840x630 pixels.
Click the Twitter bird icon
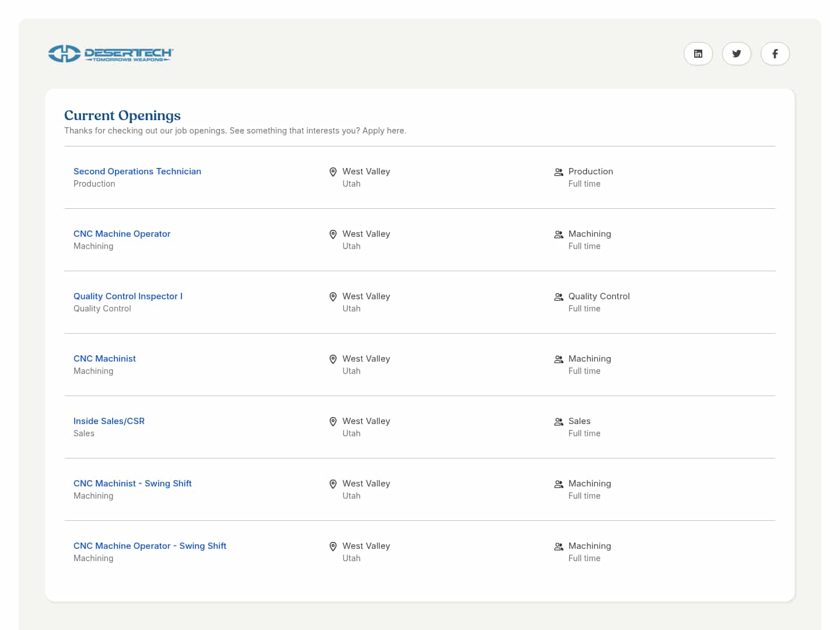(x=737, y=53)
